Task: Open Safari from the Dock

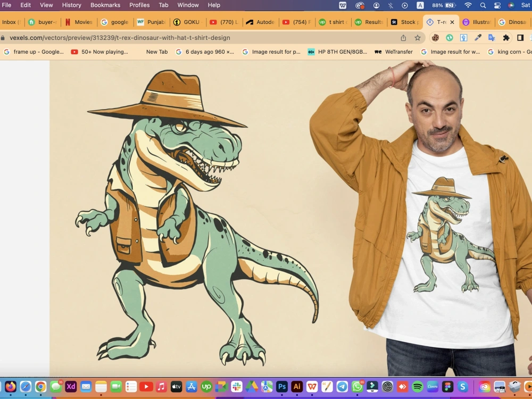Action: (x=26, y=386)
